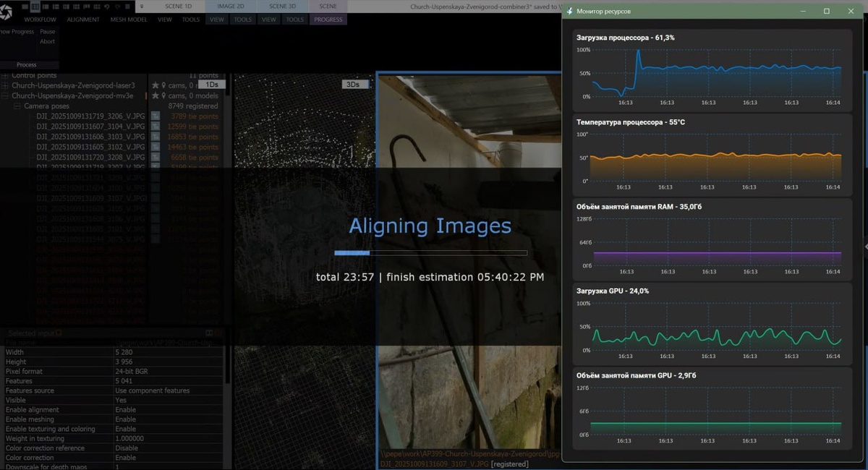Screen dimensions: 868x470
Task: Pause the running alignment process
Action: (x=48, y=32)
